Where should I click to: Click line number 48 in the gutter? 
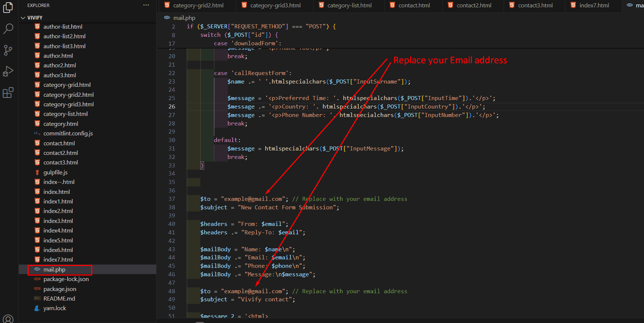click(172, 291)
